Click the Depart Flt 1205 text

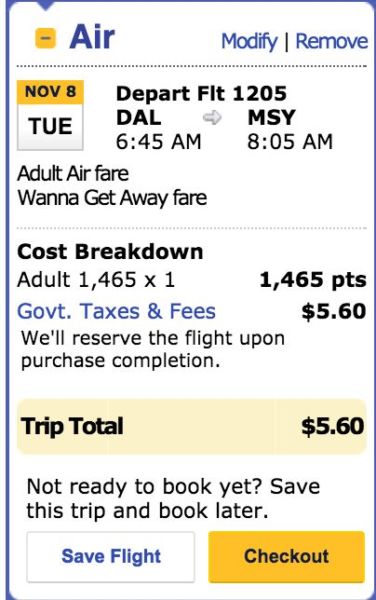tap(201, 93)
